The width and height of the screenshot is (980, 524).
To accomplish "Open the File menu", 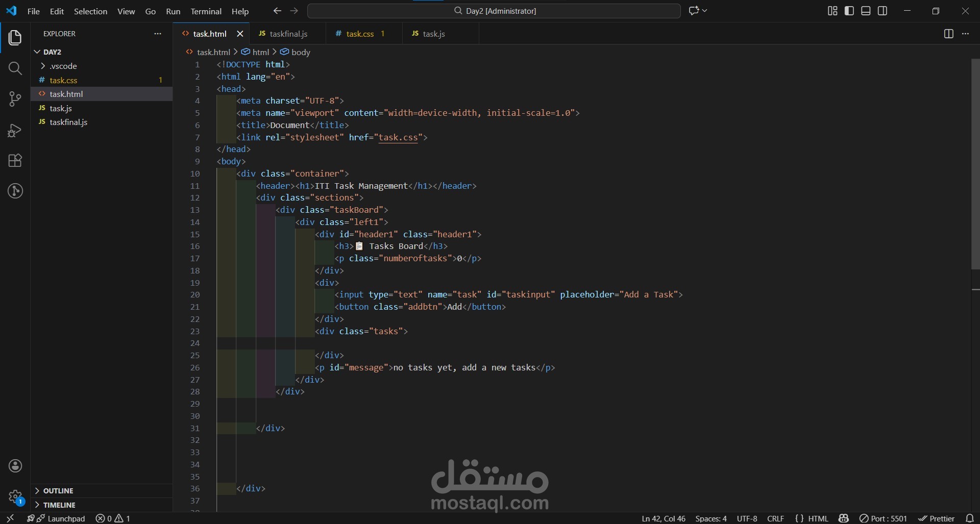I will click(x=34, y=11).
